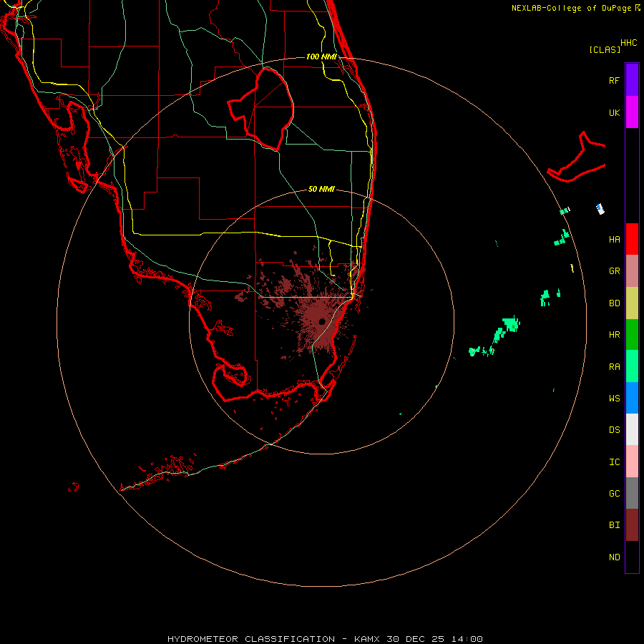Pick the dark green HR legend swatch

click(x=632, y=334)
